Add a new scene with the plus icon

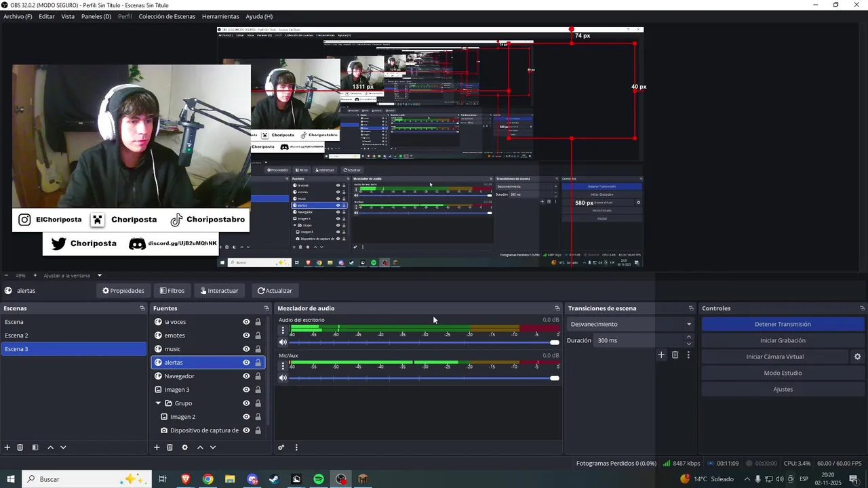7,447
